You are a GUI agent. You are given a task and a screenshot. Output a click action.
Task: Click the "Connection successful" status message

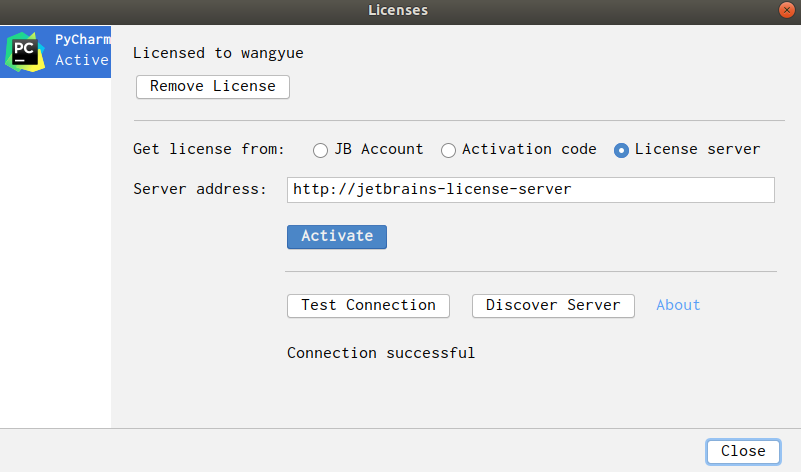tap(381, 353)
